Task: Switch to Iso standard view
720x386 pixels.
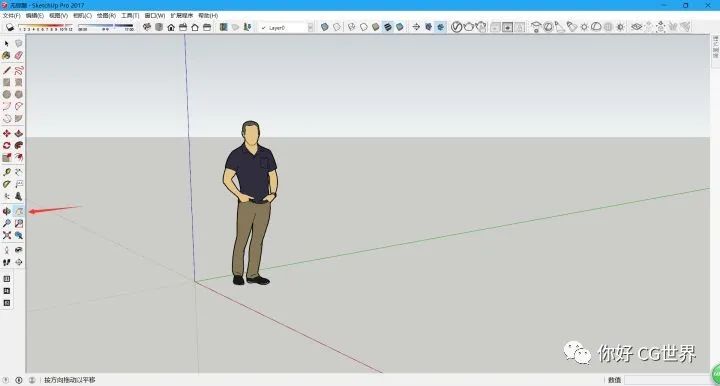Action: [x=146, y=27]
